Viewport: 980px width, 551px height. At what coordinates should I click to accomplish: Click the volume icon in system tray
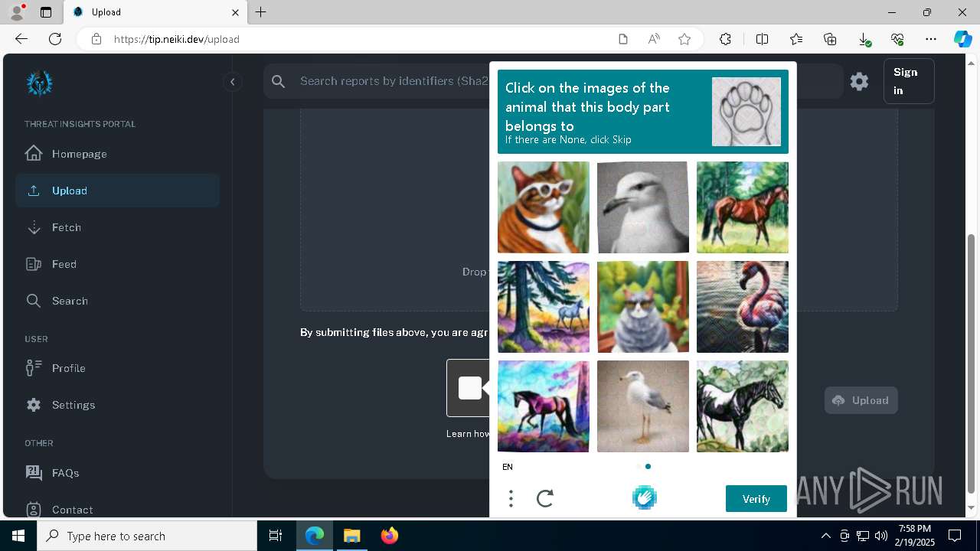tap(881, 536)
